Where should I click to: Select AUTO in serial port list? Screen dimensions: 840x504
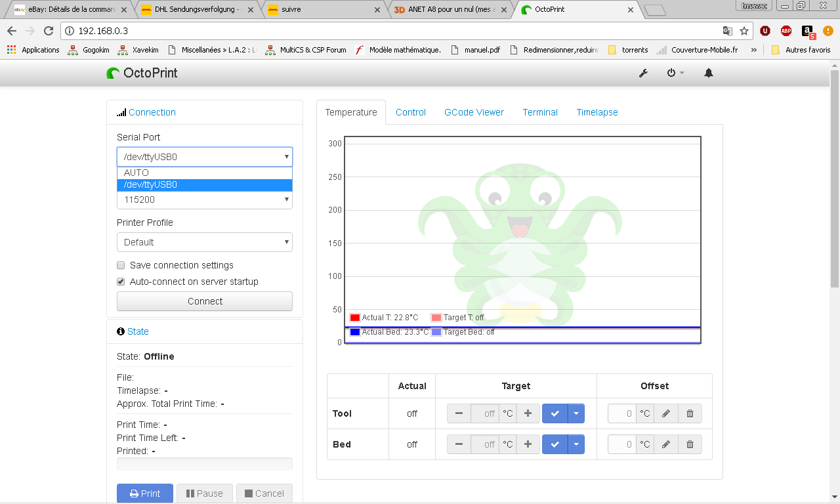pyautogui.click(x=205, y=173)
